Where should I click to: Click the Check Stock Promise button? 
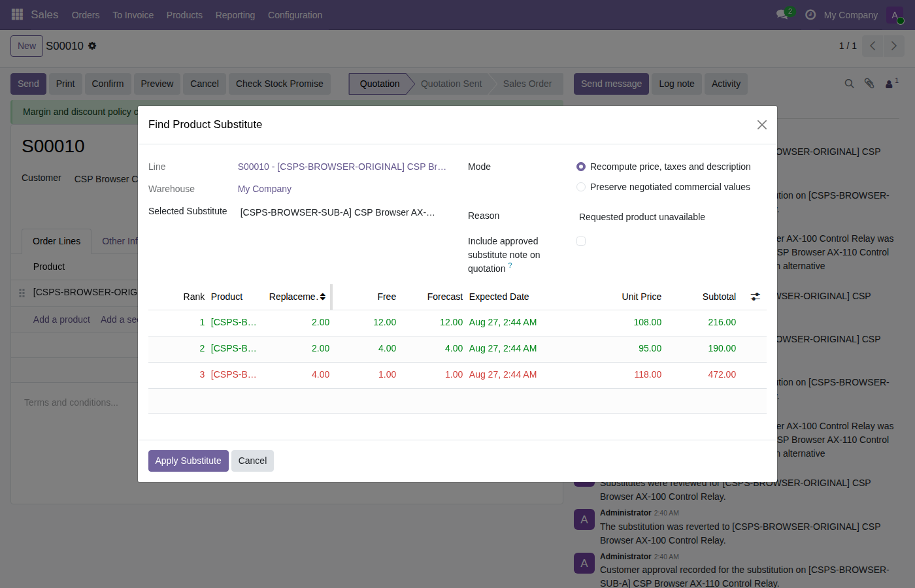(279, 84)
